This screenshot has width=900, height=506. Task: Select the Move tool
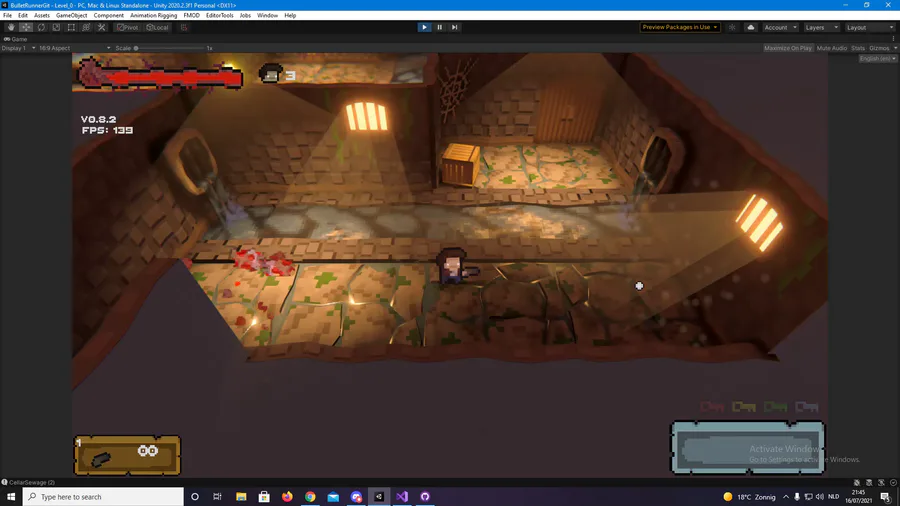26,27
